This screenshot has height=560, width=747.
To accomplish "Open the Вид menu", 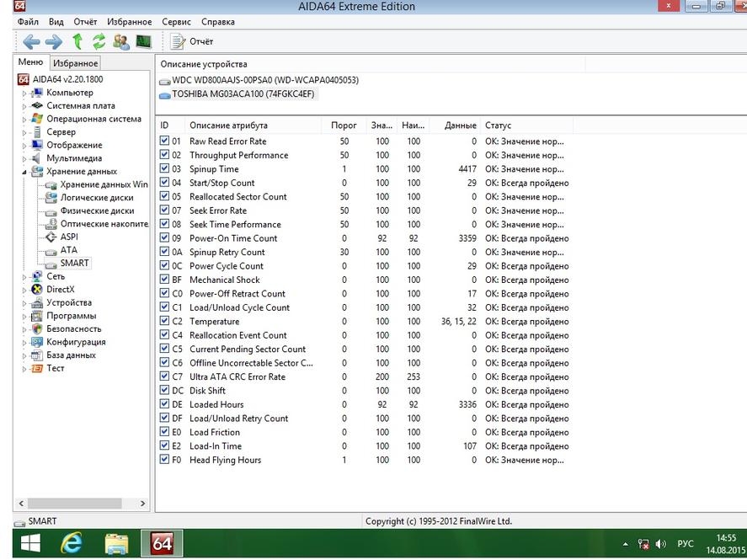I will coord(56,22).
